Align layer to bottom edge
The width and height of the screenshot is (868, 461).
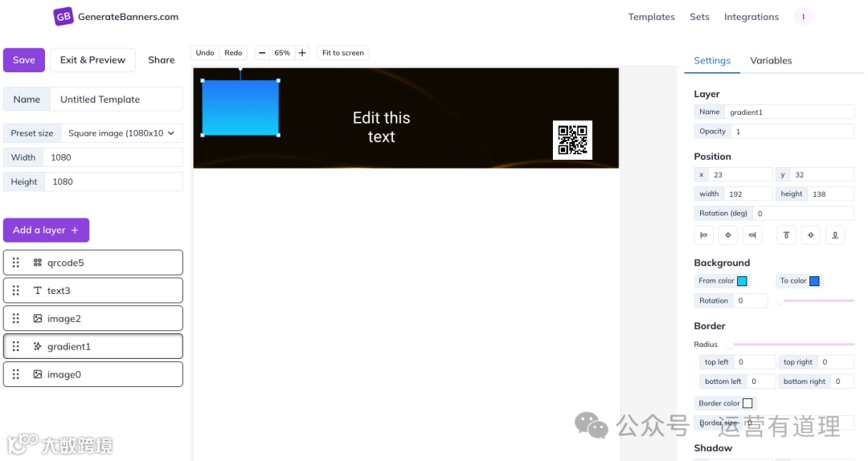(x=835, y=235)
